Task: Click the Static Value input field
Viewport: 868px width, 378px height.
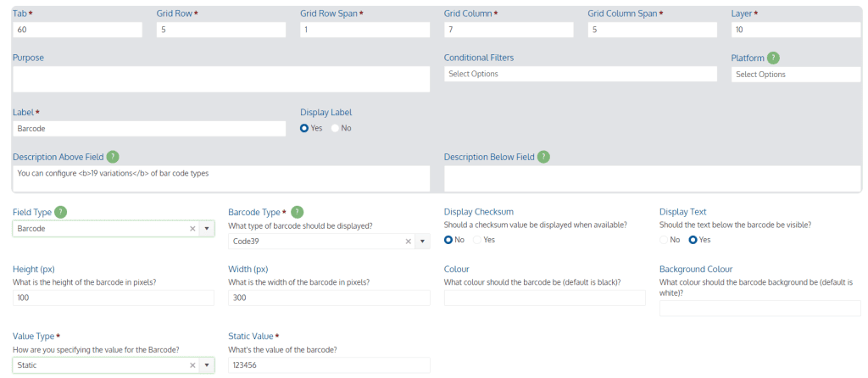Action: coord(329,365)
